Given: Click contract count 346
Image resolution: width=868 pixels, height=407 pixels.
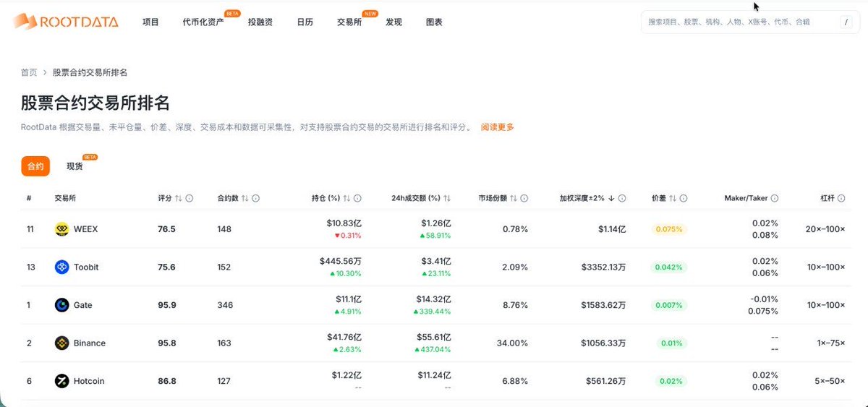Looking at the screenshot, I should click(225, 305).
